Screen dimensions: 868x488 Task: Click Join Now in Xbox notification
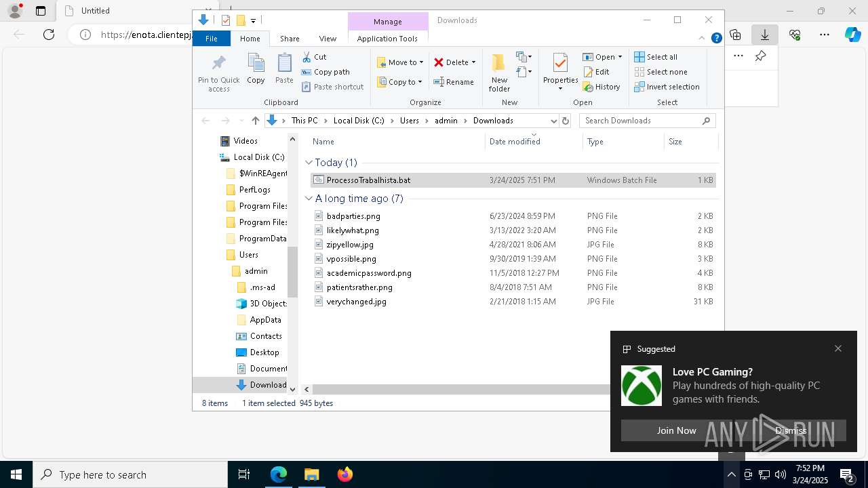pos(676,430)
